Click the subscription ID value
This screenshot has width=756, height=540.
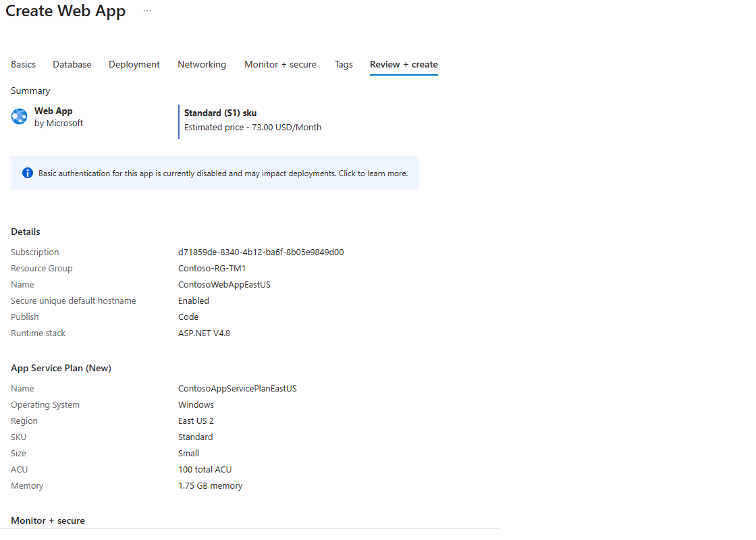tap(261, 252)
